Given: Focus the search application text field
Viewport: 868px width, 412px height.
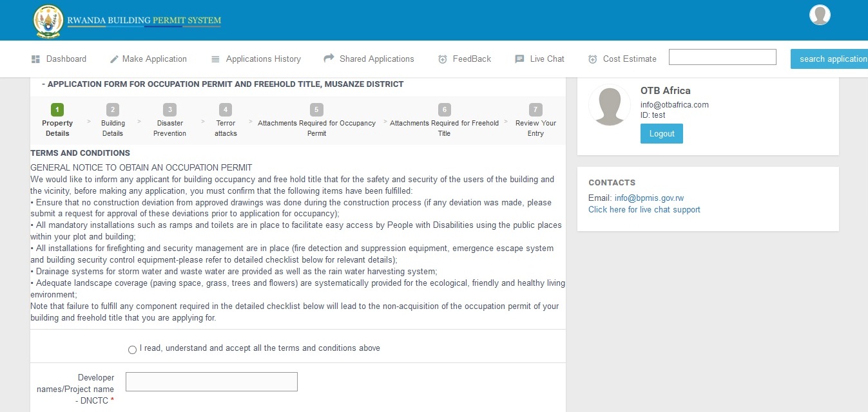Looking at the screenshot, I should click(722, 57).
